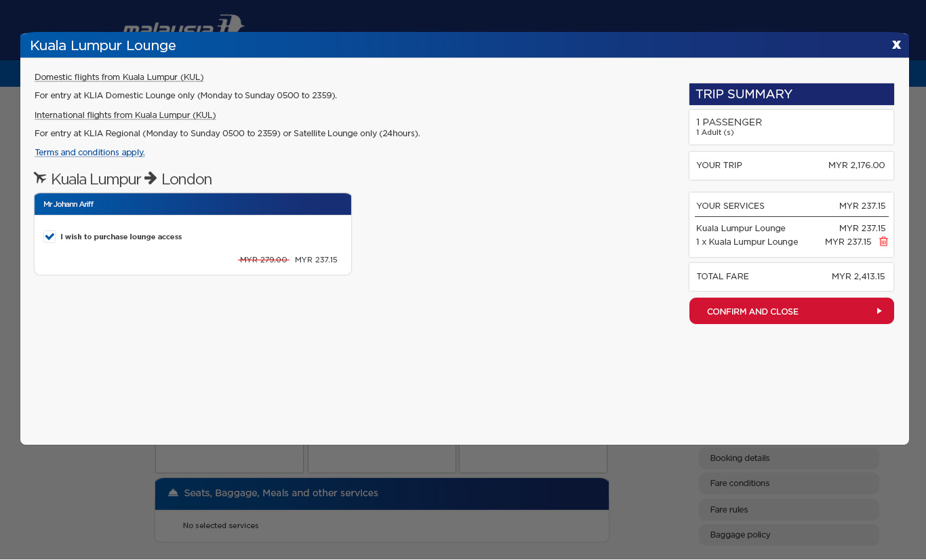
Task: Open Baggage policy in background page
Action: pyautogui.click(x=789, y=535)
